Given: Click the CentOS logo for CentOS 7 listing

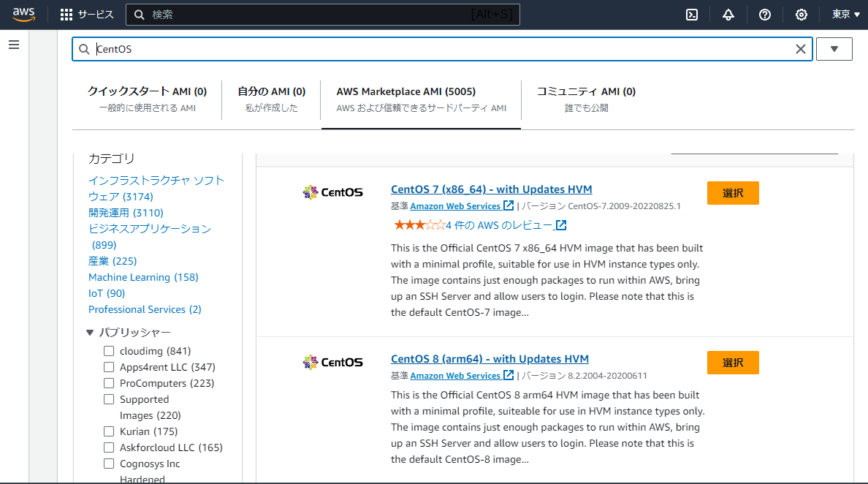Looking at the screenshot, I should pos(332,192).
